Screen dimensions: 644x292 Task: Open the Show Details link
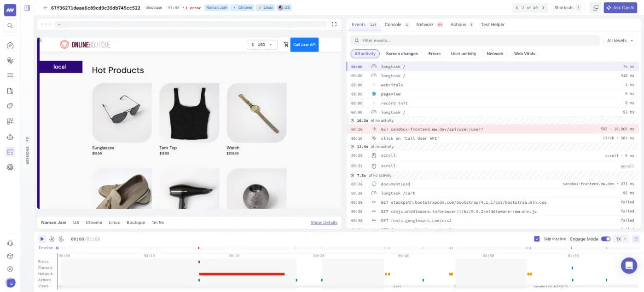point(324,223)
